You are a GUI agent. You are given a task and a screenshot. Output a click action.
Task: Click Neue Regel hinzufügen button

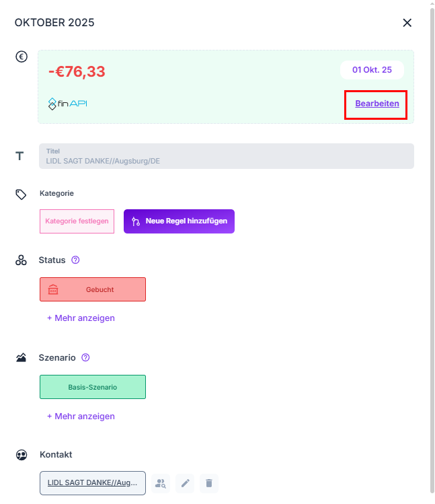179,221
